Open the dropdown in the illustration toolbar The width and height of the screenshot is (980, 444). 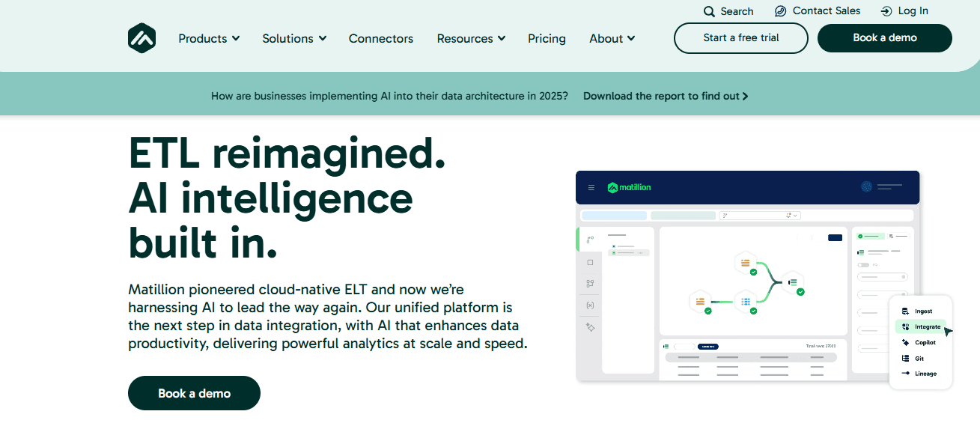coord(760,216)
